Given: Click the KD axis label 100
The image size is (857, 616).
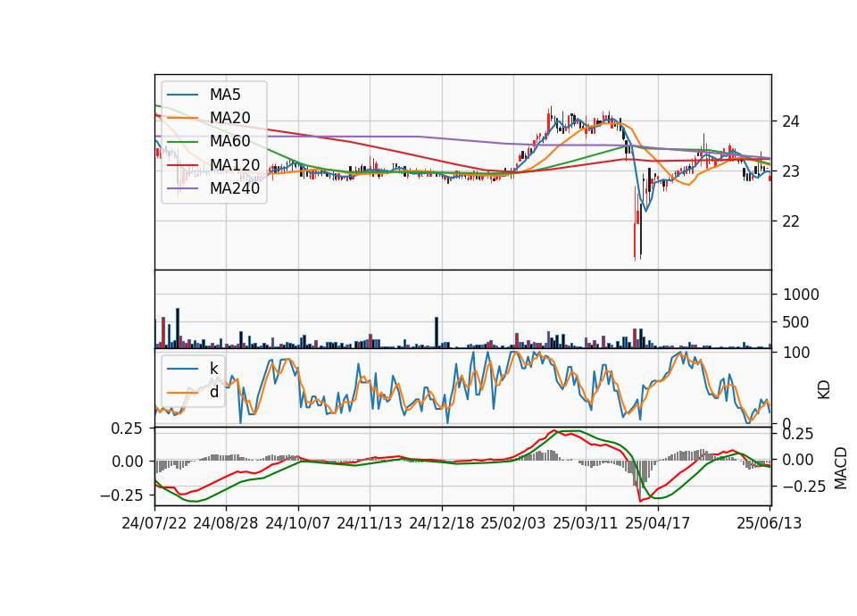Looking at the screenshot, I should point(796,353).
